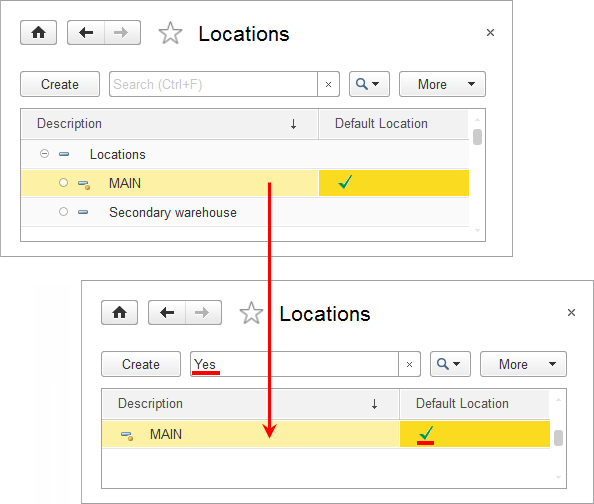
Task: Go back using upper window's left arrow
Action: pyautogui.click(x=86, y=33)
